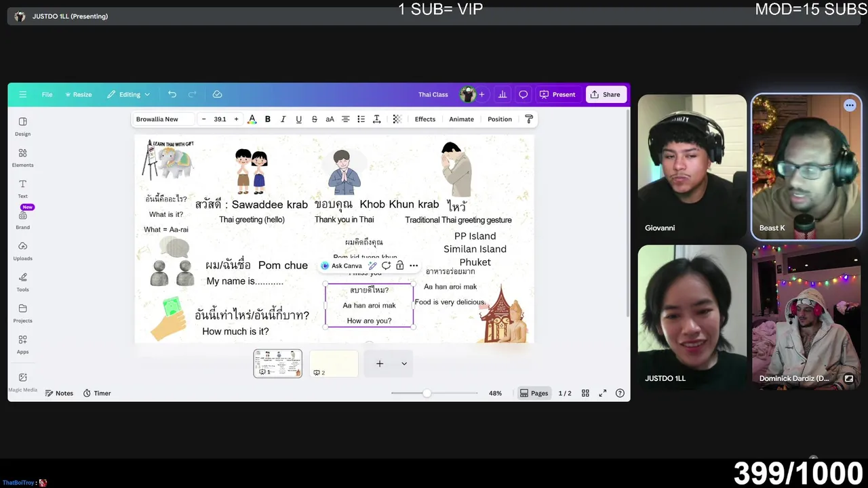Open the transparency checkerboard control
This screenshot has width=868, height=488.
pos(397,119)
